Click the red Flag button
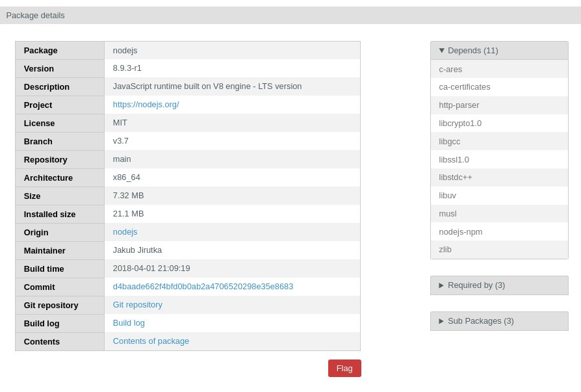Viewport: 581px width, 392px height. point(344,369)
